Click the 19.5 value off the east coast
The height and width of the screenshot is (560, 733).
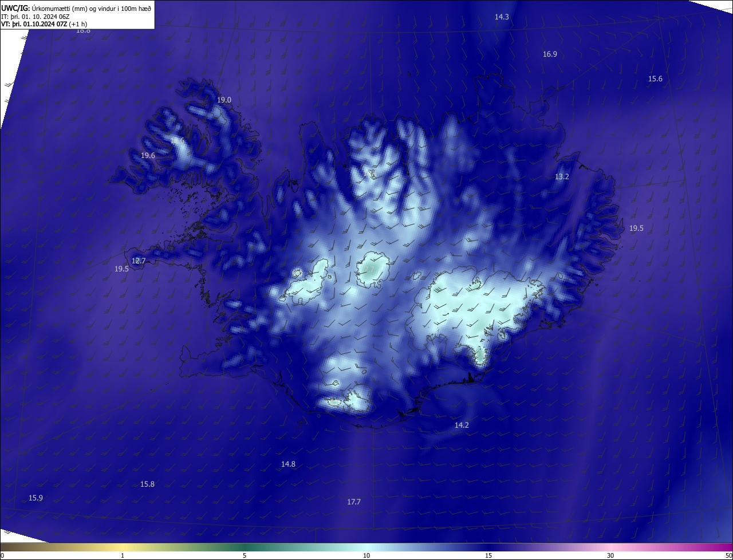[x=636, y=228]
